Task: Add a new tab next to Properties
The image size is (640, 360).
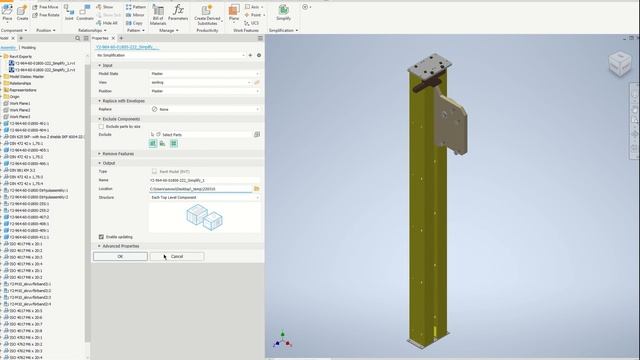Action: click(121, 38)
